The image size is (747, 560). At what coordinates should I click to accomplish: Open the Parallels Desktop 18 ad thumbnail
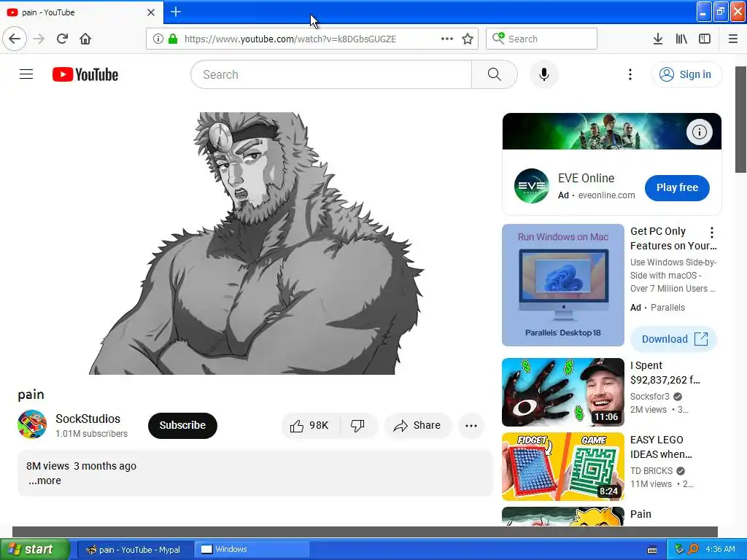point(563,285)
